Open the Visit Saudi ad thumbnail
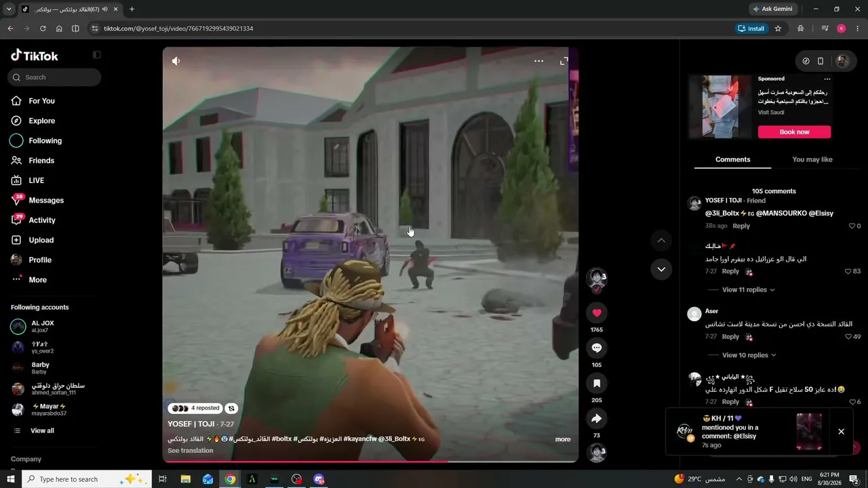Viewport: 868px width, 488px height. point(721,107)
